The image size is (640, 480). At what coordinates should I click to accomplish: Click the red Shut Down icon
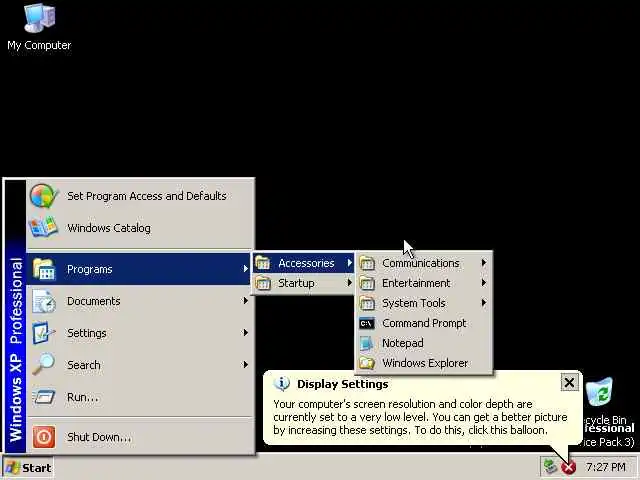[x=44, y=437]
